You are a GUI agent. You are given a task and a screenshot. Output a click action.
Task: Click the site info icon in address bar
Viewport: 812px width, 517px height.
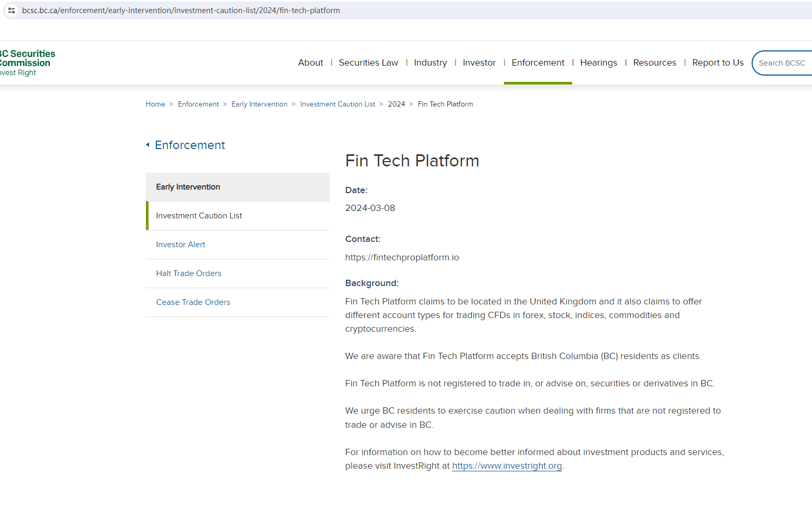(12, 10)
